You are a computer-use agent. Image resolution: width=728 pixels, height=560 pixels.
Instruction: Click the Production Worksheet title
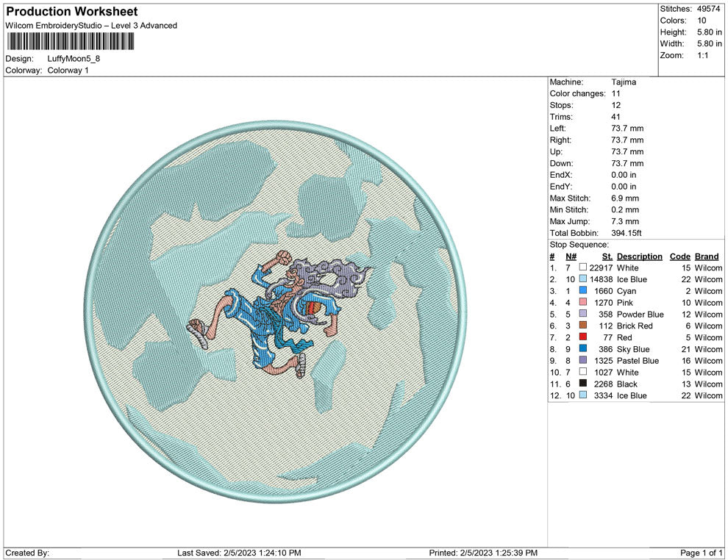click(71, 12)
